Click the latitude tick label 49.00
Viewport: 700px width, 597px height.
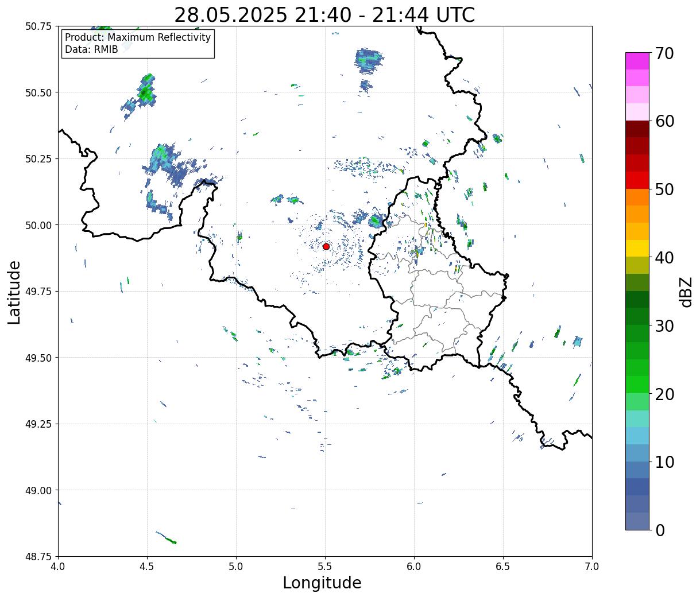(38, 490)
